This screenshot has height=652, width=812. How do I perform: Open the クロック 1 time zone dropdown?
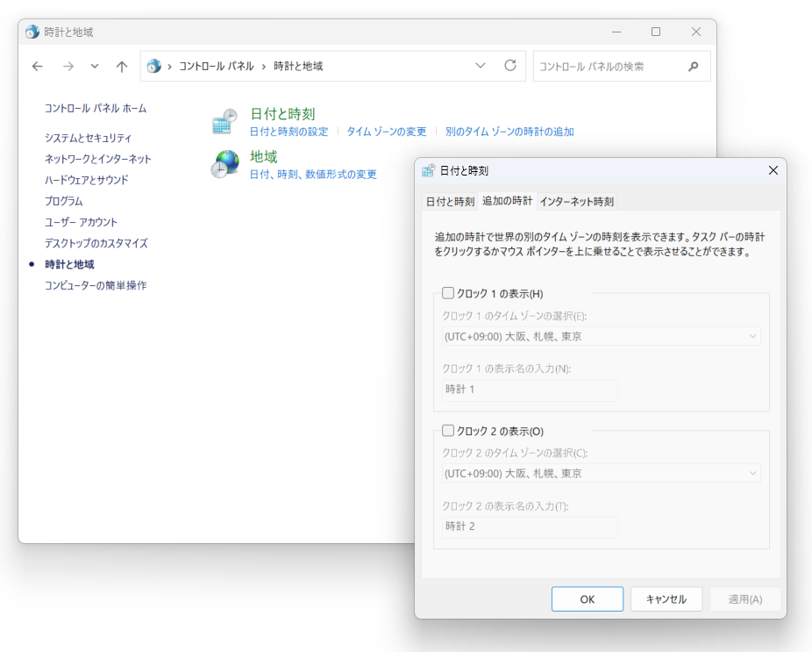point(752,336)
